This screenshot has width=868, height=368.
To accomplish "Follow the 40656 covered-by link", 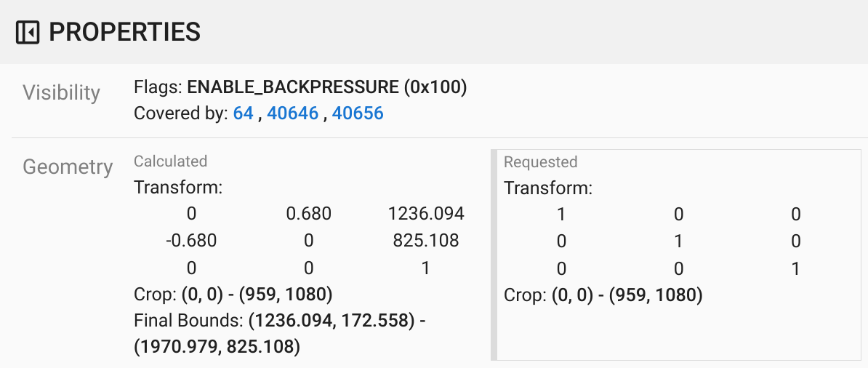I will (x=358, y=113).
